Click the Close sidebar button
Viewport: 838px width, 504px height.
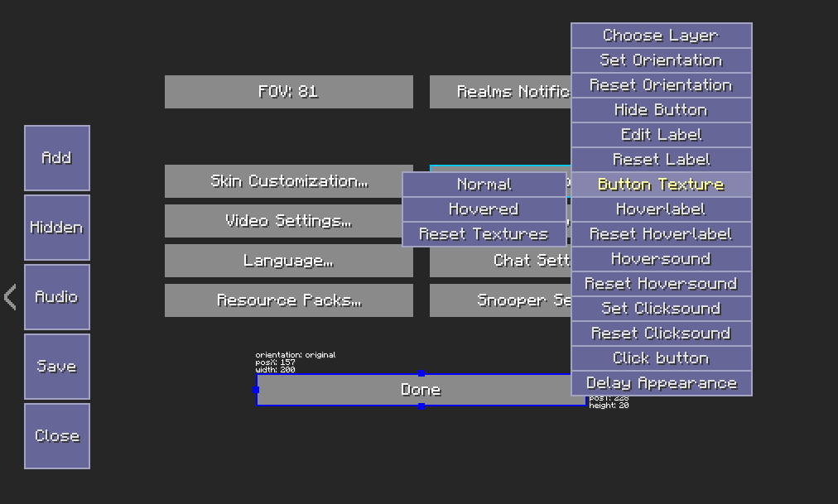57,436
